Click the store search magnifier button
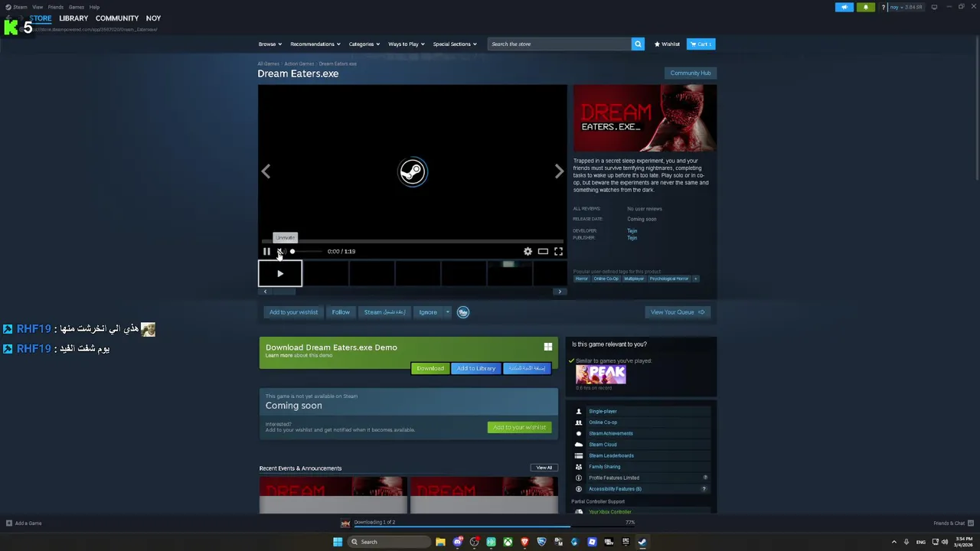The image size is (980, 551). point(638,44)
